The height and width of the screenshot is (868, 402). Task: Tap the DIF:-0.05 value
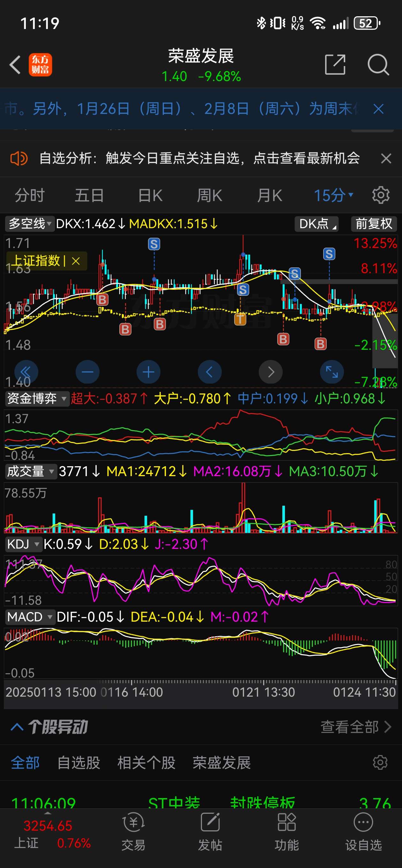click(x=91, y=617)
